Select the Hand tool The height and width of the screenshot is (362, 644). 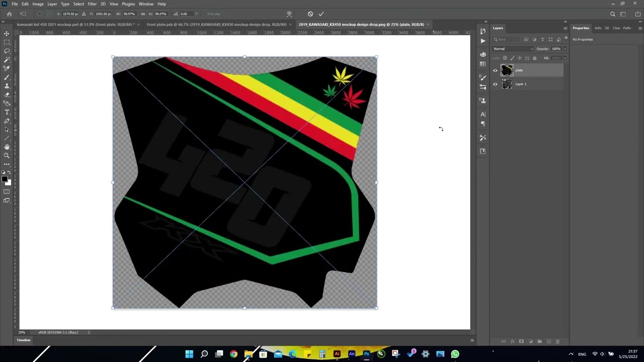(x=7, y=147)
